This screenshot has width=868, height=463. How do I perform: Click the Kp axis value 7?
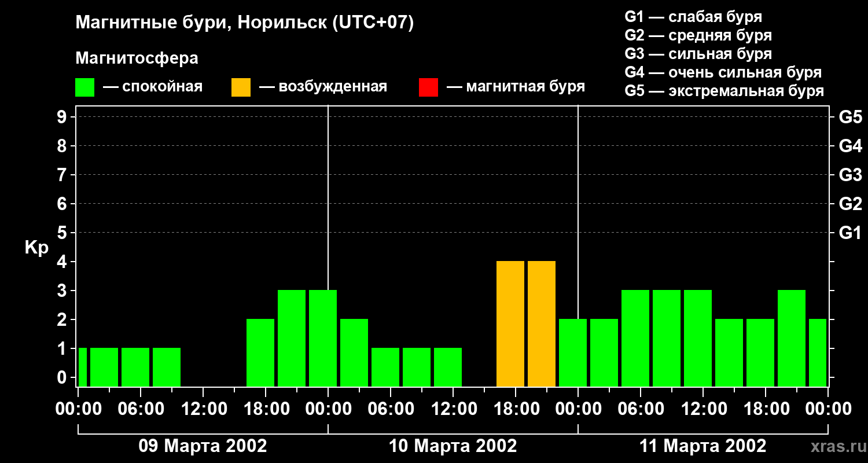click(x=63, y=175)
